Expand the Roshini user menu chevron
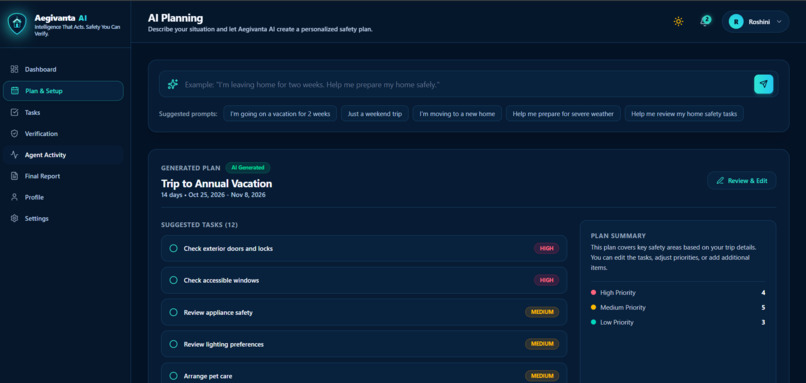Screen dimensions: 806x383 [x=779, y=22]
